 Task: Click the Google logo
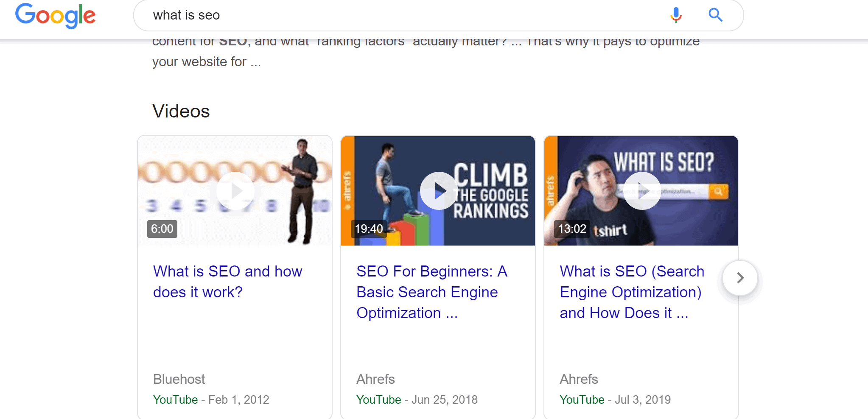(x=55, y=15)
